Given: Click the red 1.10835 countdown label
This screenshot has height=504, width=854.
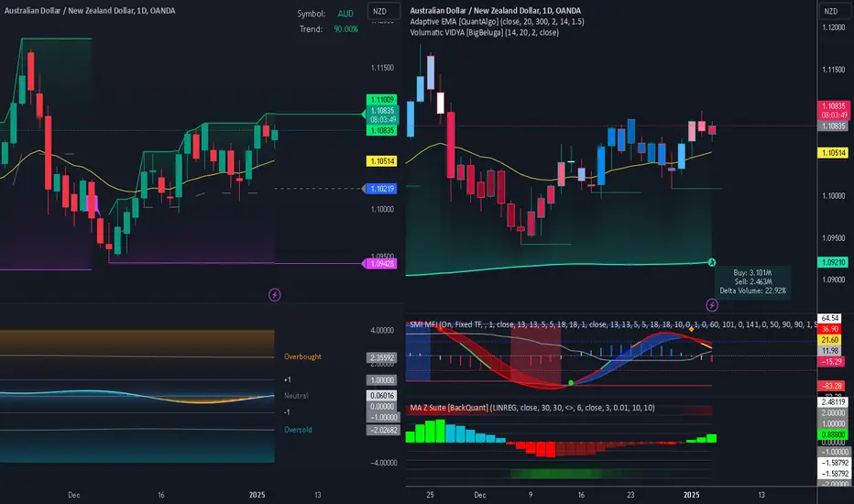Looking at the screenshot, I should click(833, 111).
